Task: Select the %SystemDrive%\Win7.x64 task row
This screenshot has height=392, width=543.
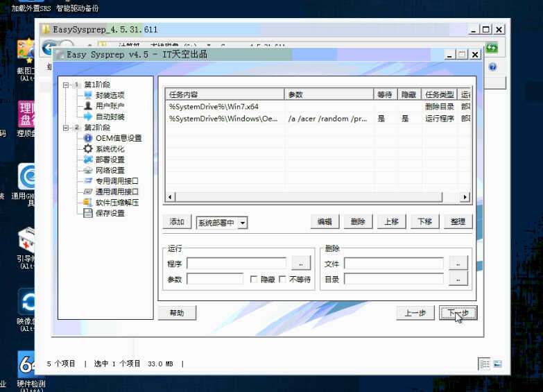Action: tap(318, 106)
